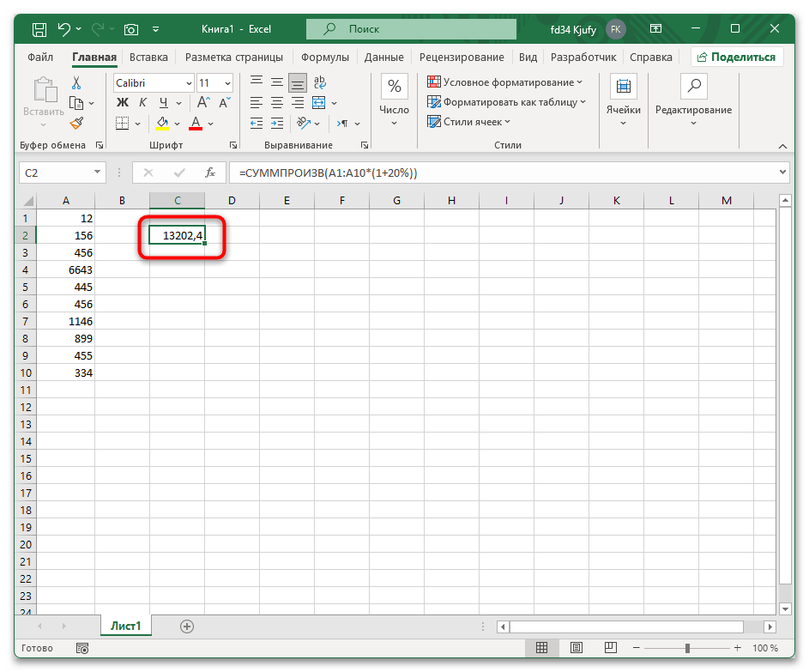Viewport: 809px width, 672px height.
Task: Toggle underline formatting Ч
Action: point(164,103)
